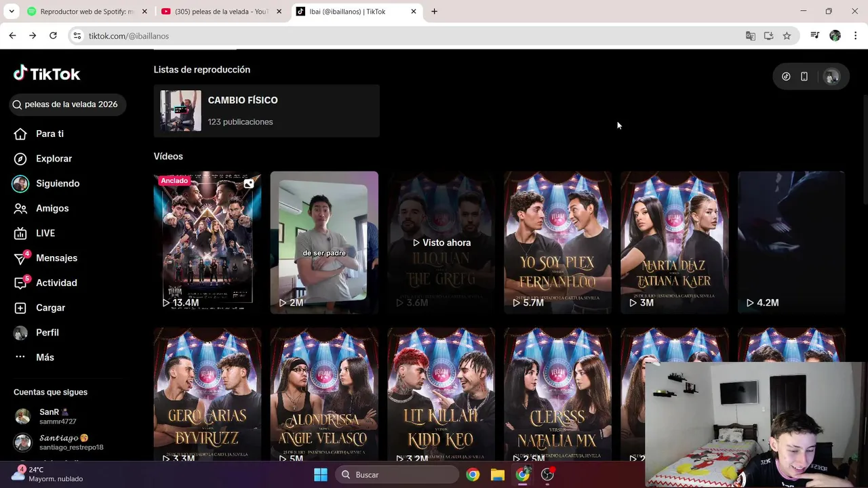Open the Alondrissa vs Angie Velasco video
868x488 pixels.
coord(324,394)
